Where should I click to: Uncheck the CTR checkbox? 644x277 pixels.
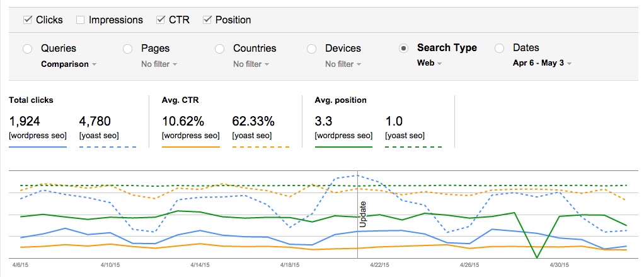(161, 20)
